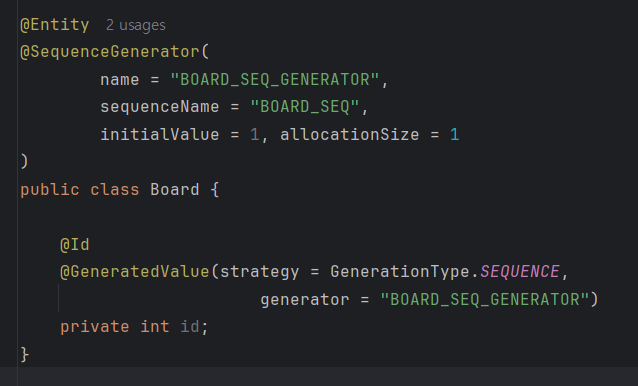Screen dimensions: 638x386
Task: Click the class keyword
Action: (x=115, y=190)
